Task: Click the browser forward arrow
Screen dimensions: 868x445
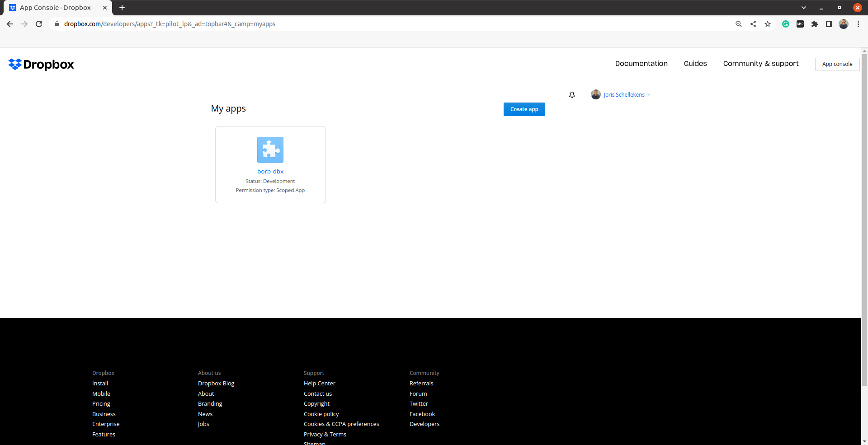Action: (x=24, y=24)
